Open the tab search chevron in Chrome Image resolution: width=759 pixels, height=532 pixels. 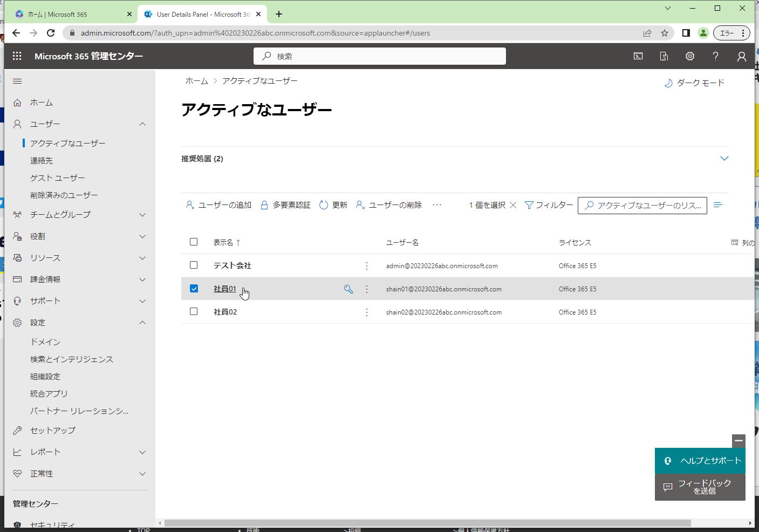[x=668, y=8]
